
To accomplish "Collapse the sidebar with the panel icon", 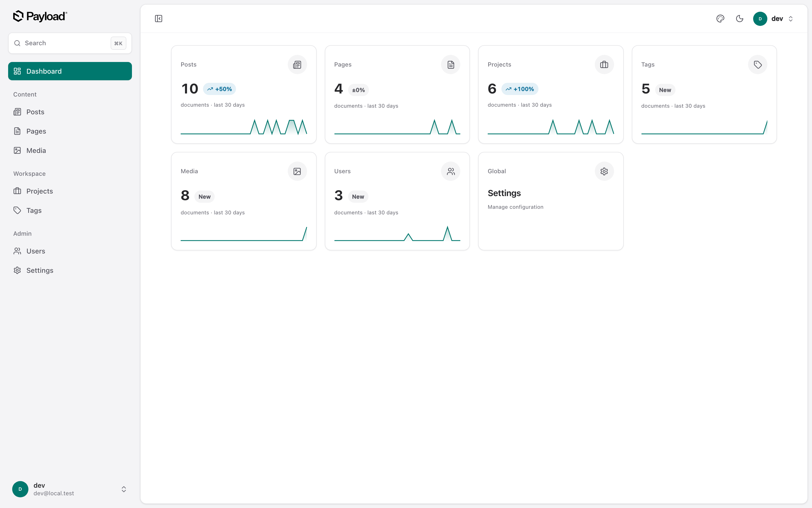I will (159, 19).
